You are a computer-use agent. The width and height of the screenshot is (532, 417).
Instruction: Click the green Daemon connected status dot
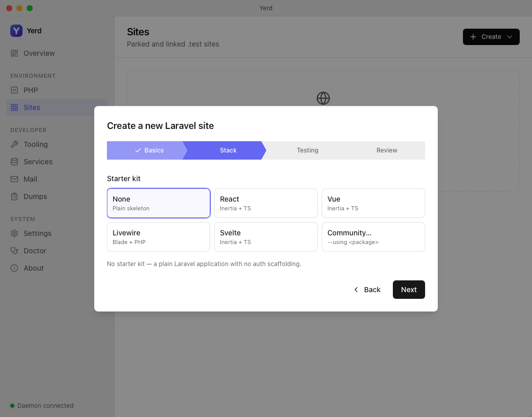pyautogui.click(x=12, y=406)
